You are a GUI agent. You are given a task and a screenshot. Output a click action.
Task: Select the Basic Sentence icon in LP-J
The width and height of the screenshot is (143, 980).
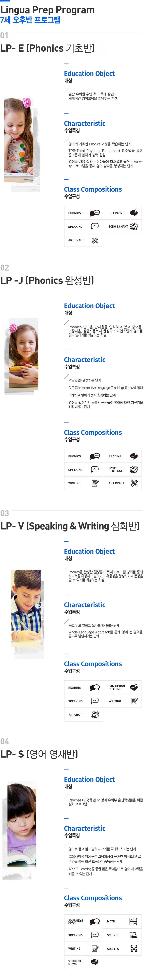coord(134,469)
